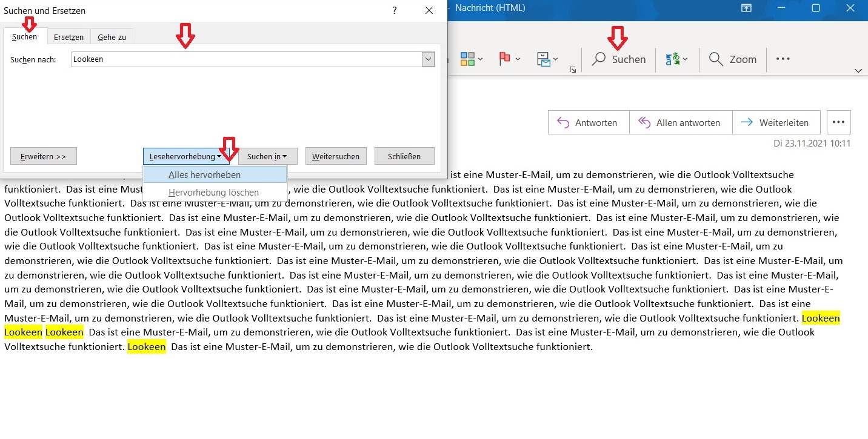Switch to the Gehe zu tab
The width and height of the screenshot is (868, 439).
coord(112,37)
